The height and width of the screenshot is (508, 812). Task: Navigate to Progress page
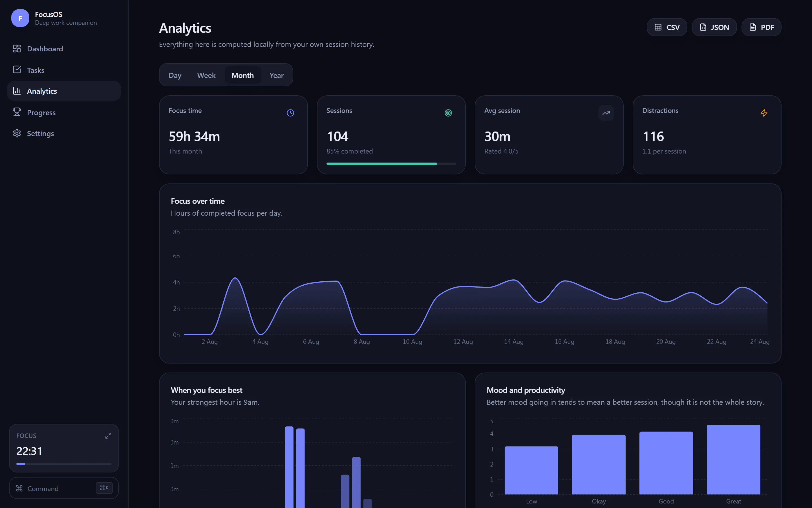(x=64, y=112)
